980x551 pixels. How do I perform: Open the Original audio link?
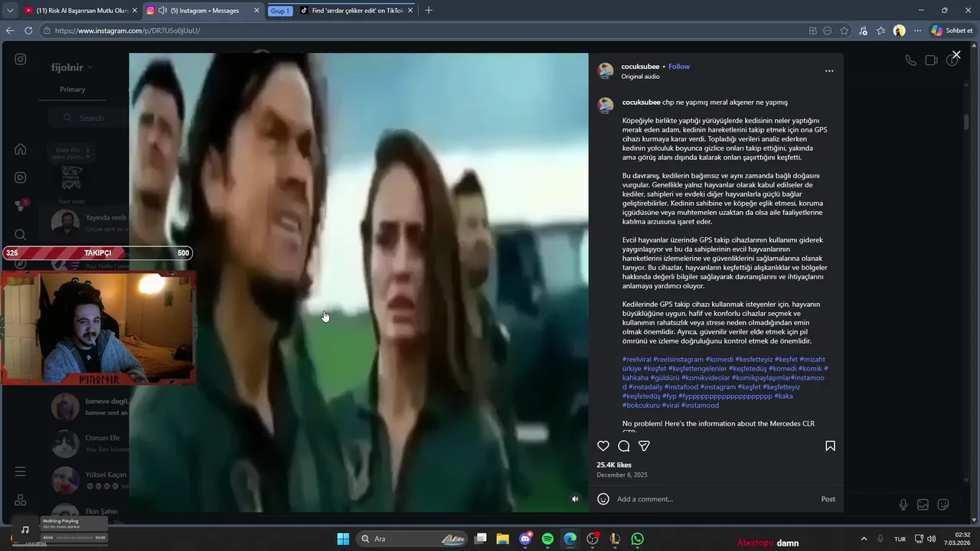640,77
